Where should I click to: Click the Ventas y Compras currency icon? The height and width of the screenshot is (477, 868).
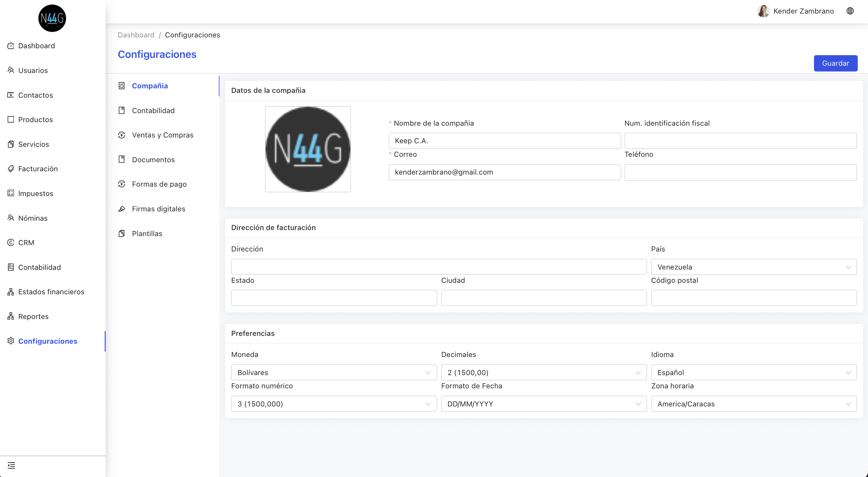122,135
